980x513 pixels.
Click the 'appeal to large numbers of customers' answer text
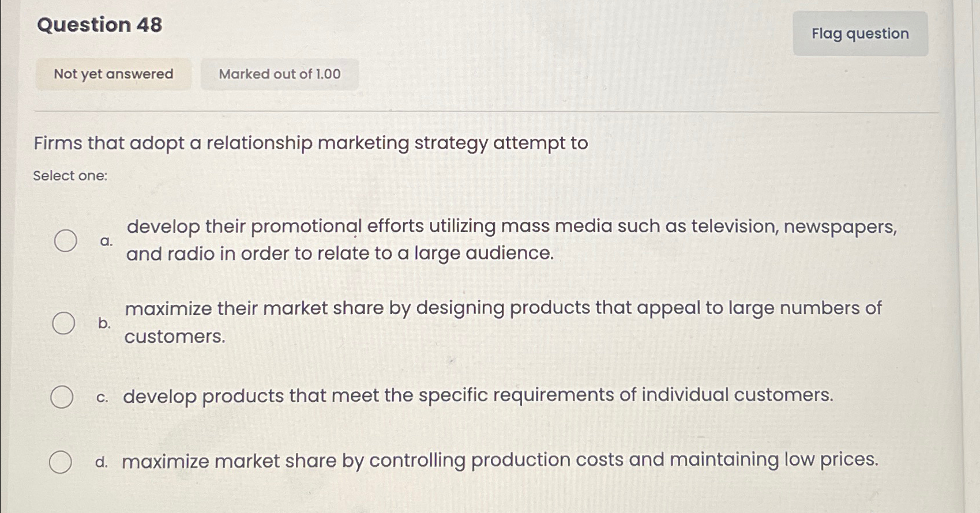(502, 309)
